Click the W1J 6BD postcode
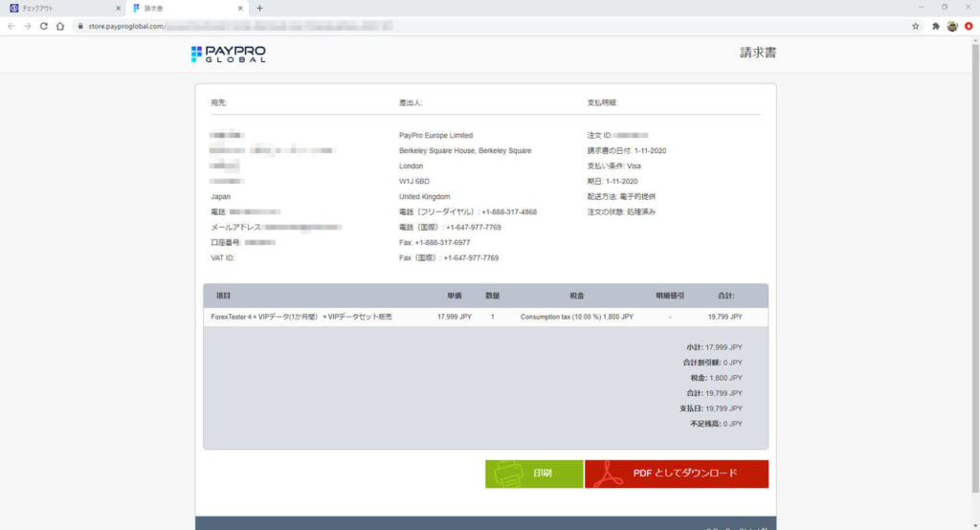This screenshot has width=980, height=530. pyautogui.click(x=413, y=181)
